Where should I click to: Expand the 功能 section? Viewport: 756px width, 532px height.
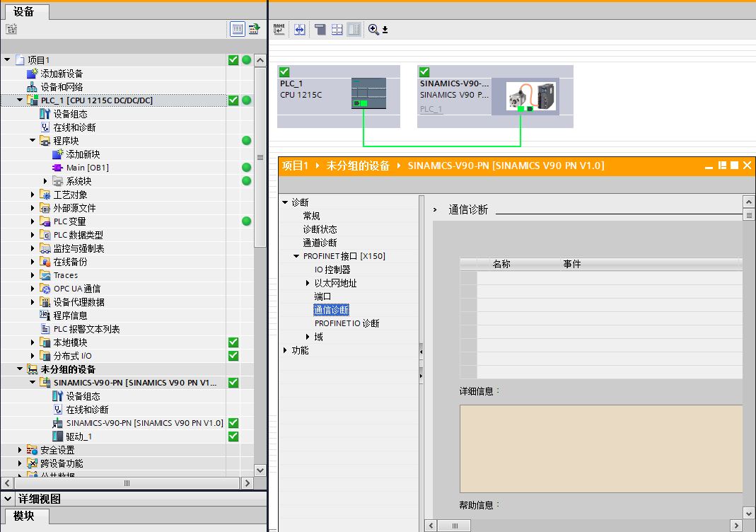[285, 350]
